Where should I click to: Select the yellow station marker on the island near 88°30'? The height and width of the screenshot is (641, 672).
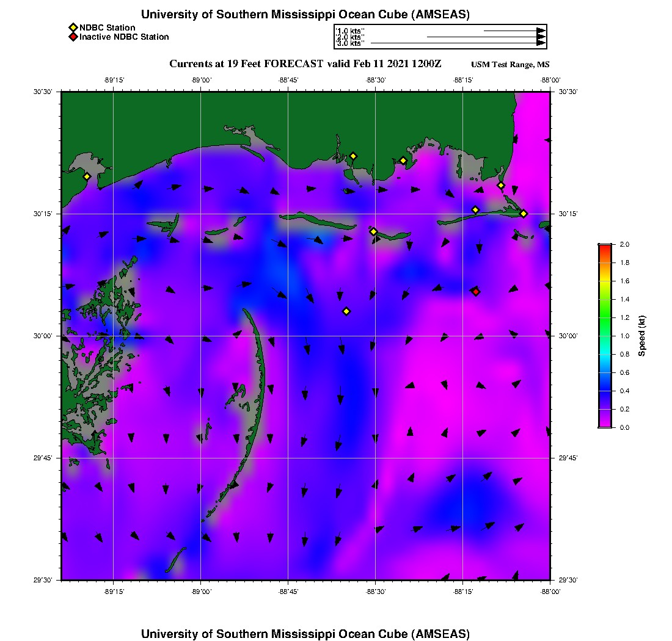point(373,231)
